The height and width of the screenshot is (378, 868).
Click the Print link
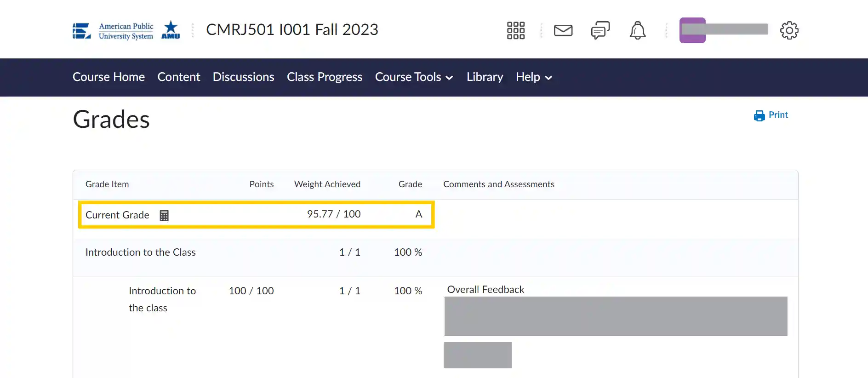778,115
